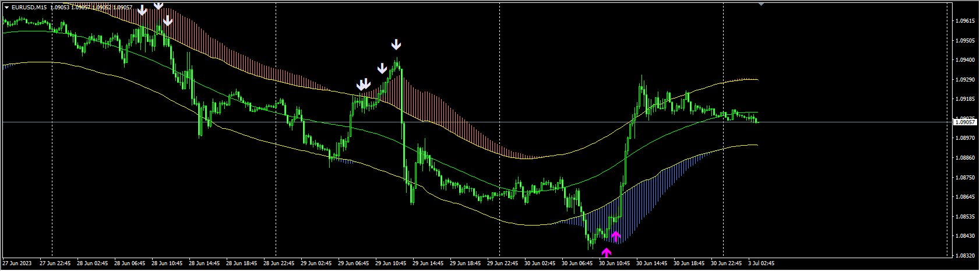Click the 3 Jul 02:45 time label
Viewport: 980px width, 271px height.
pyautogui.click(x=762, y=263)
